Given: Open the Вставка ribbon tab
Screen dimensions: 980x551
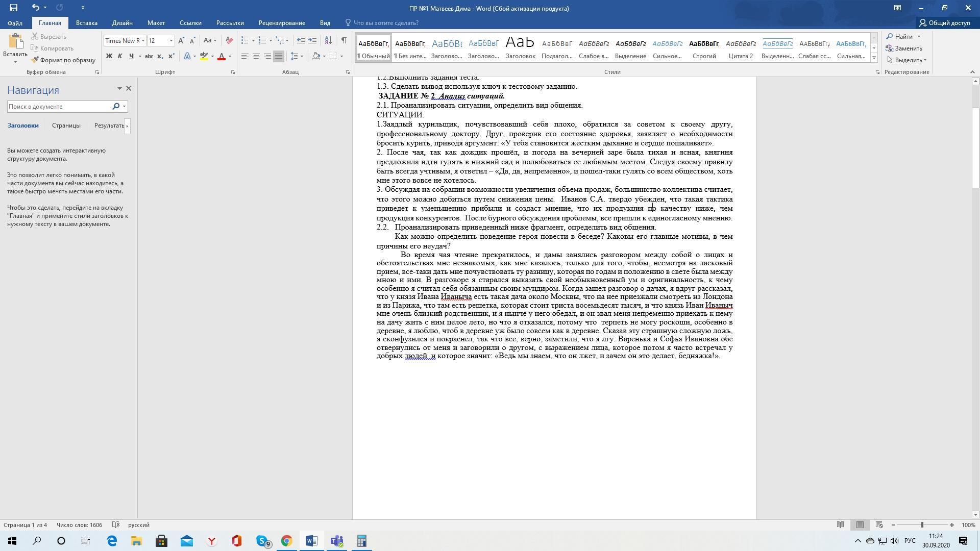Looking at the screenshot, I should tap(86, 23).
